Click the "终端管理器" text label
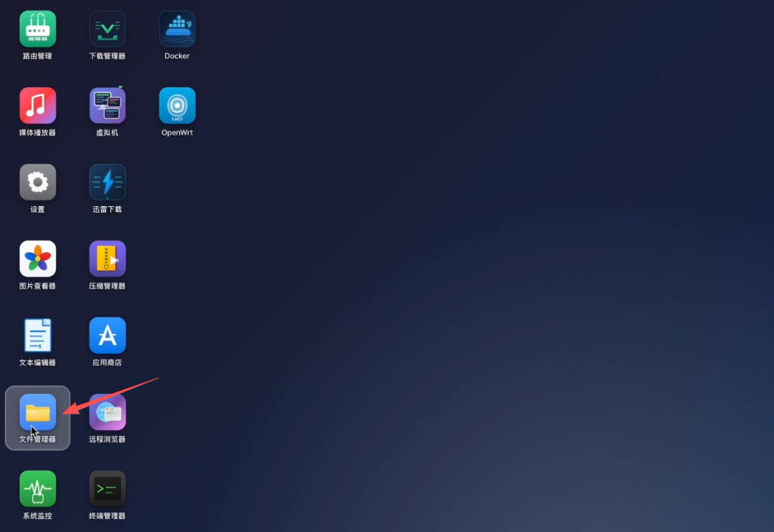774x532 pixels. [x=107, y=516]
